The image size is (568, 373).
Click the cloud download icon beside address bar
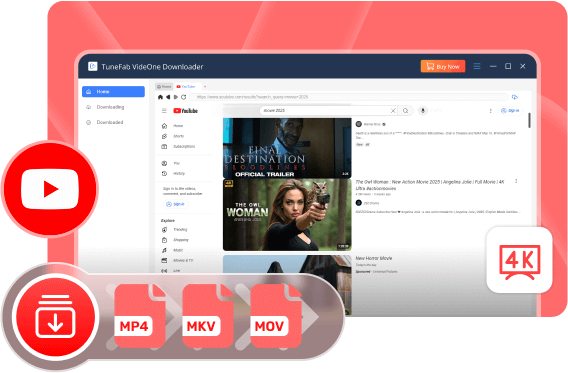515,97
